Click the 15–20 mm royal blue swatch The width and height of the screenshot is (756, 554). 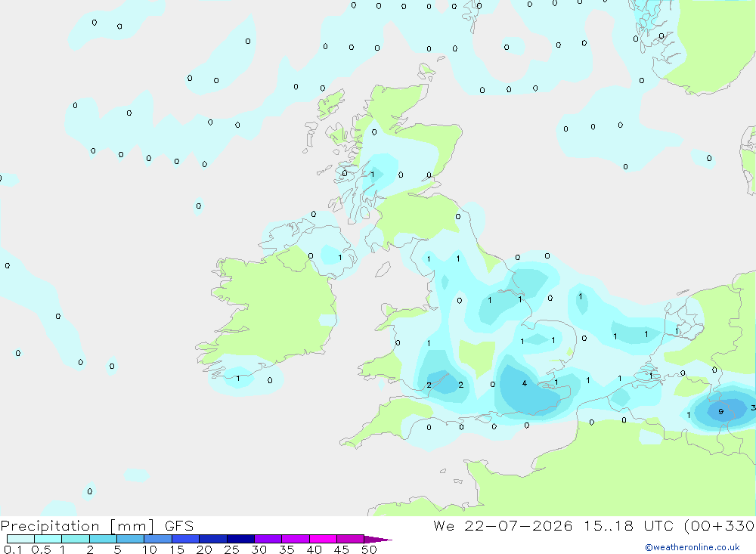(x=186, y=539)
